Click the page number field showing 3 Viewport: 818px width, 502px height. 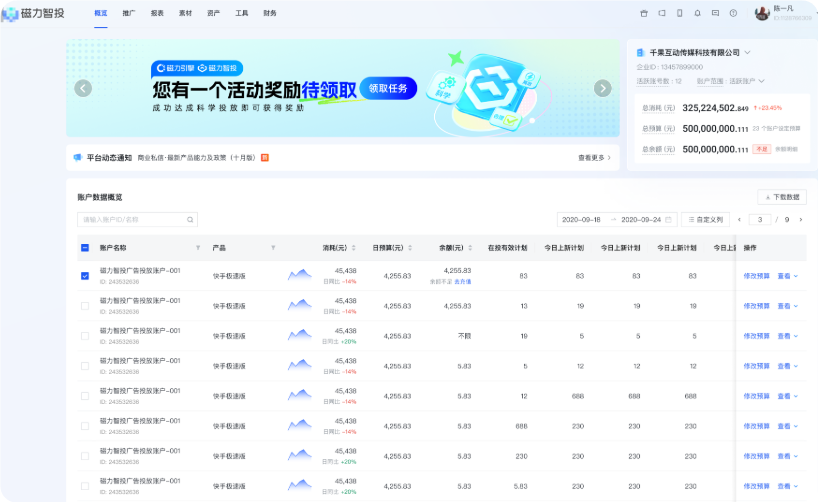[760, 220]
